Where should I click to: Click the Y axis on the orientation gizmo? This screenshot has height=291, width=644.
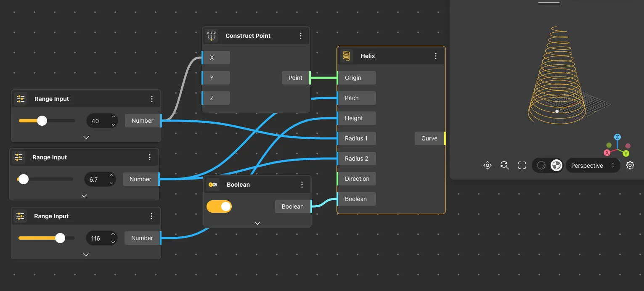[626, 153]
